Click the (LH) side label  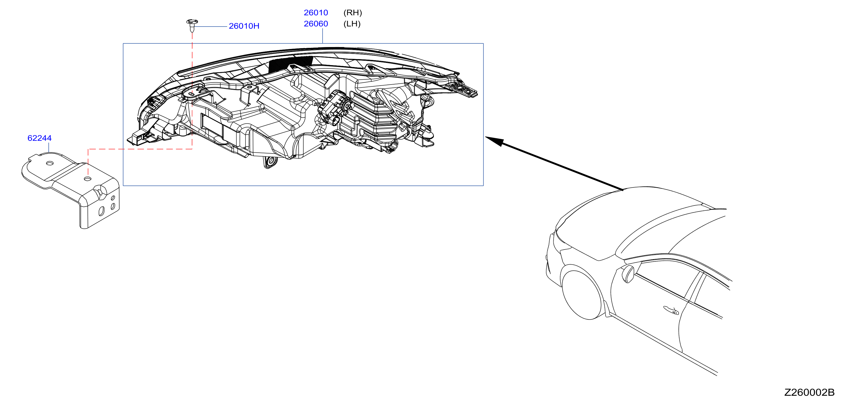[x=352, y=24]
